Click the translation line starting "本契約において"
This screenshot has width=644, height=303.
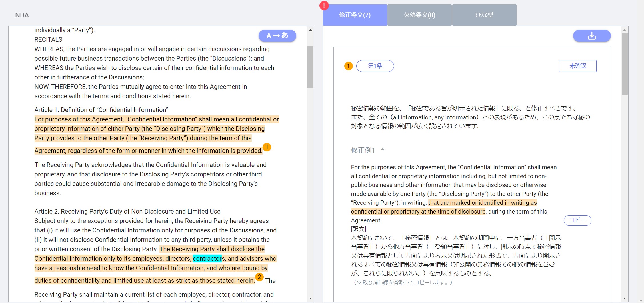coord(456,238)
